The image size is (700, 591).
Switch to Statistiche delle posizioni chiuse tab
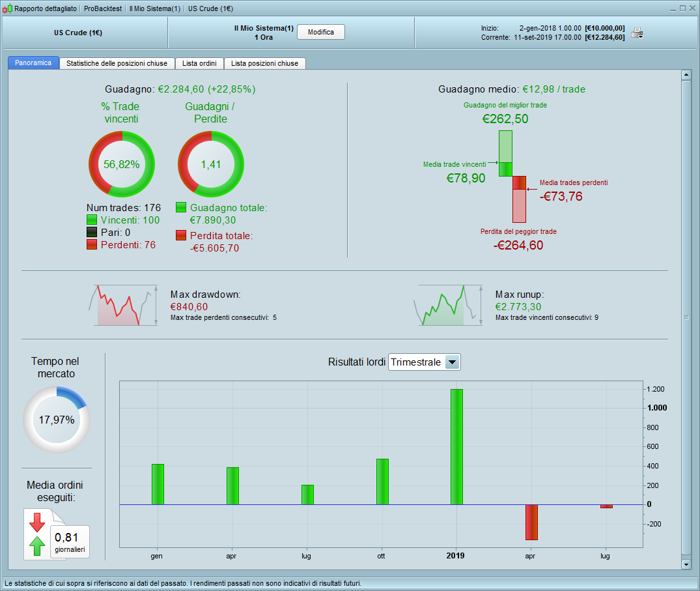click(117, 63)
